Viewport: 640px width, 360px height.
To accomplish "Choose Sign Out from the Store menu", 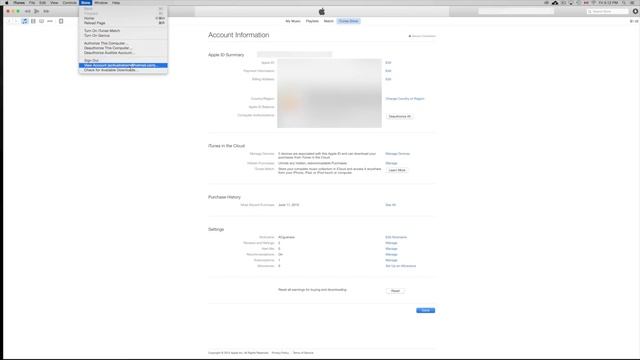I will click(x=123, y=60).
